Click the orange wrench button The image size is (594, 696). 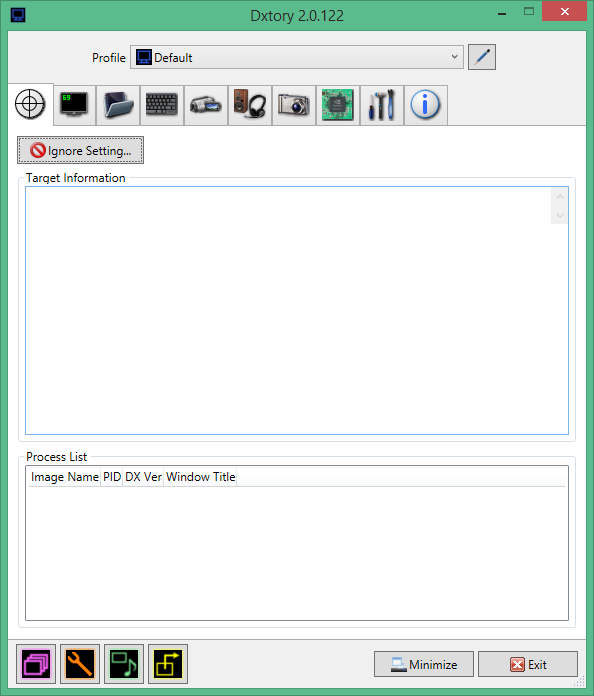point(80,664)
